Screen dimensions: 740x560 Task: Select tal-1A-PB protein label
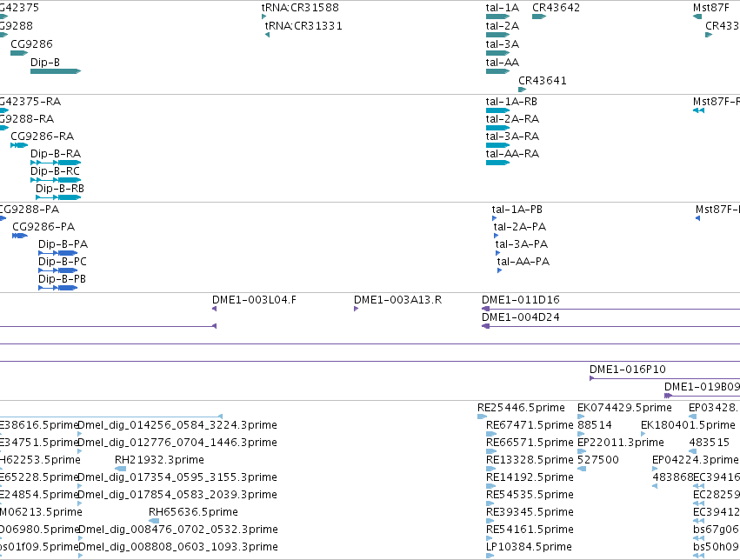pyautogui.click(x=517, y=210)
